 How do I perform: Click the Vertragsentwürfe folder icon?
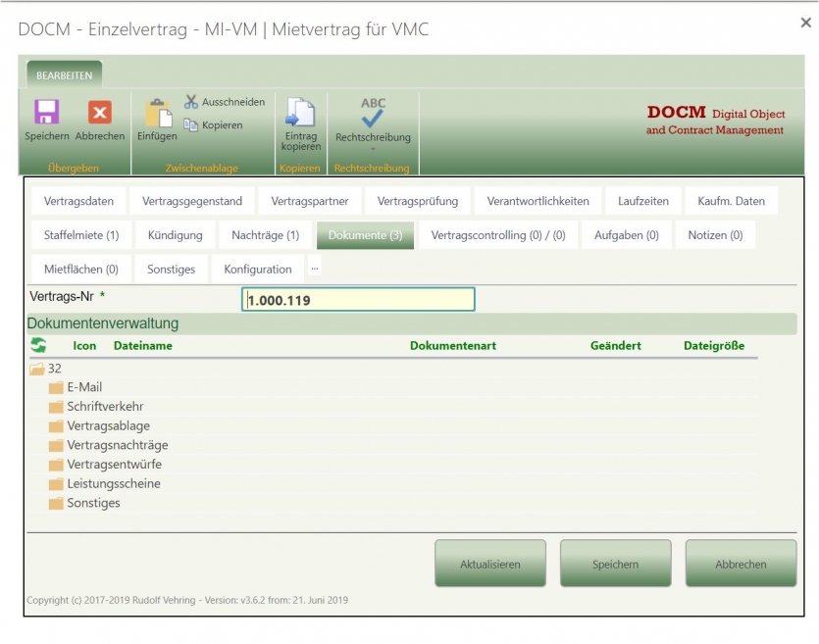56,465
